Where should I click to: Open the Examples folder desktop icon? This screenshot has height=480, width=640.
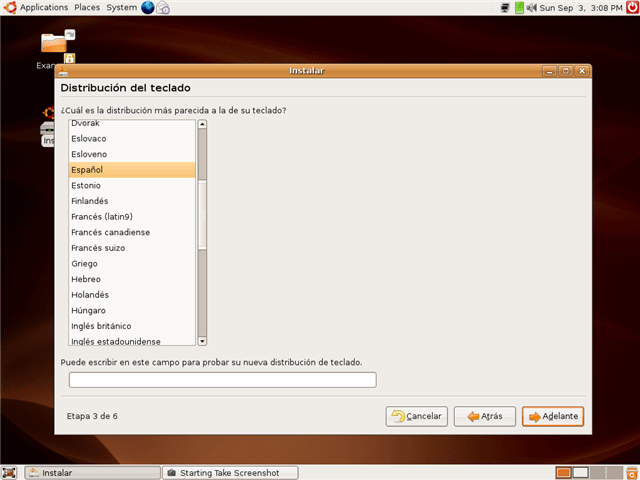coord(53,45)
